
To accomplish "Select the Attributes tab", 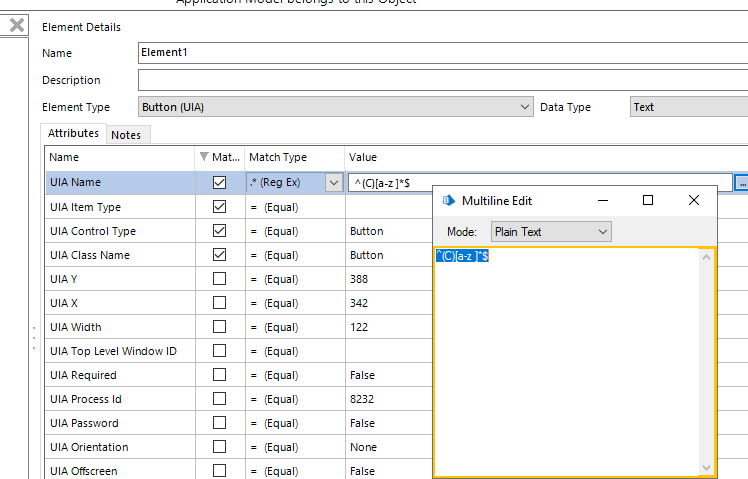I will (x=74, y=133).
